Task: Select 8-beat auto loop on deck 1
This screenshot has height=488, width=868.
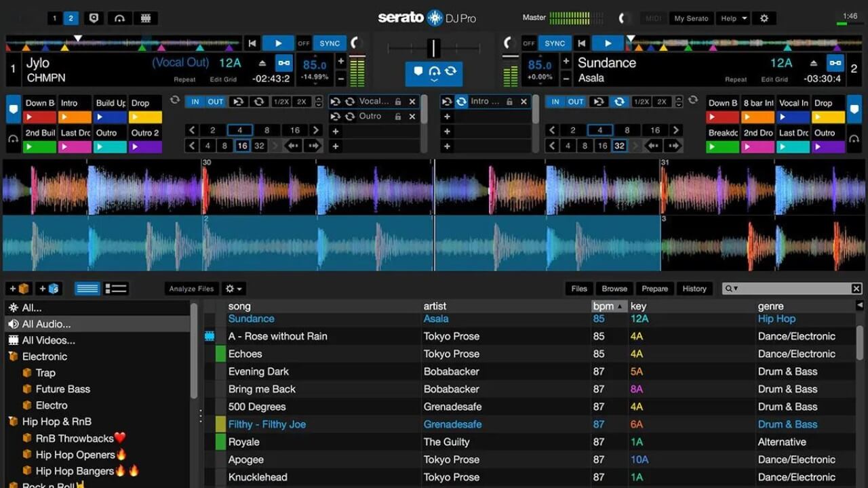Action: coord(267,130)
